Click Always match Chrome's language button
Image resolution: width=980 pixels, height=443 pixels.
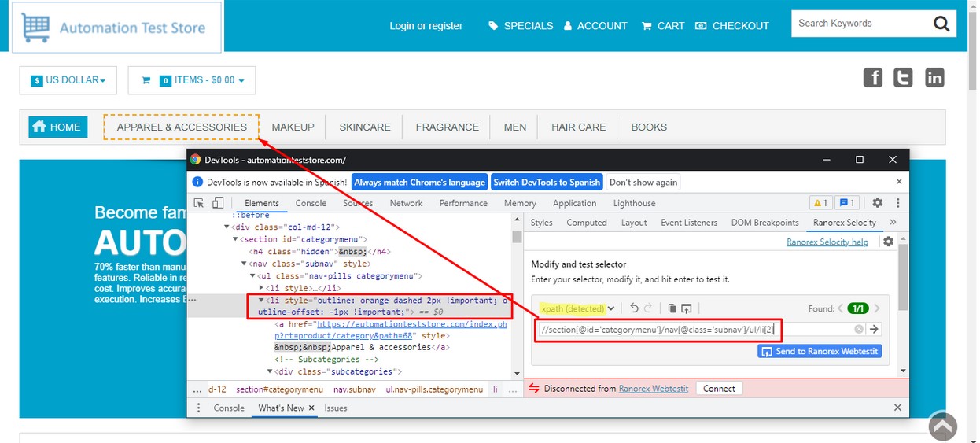419,182
